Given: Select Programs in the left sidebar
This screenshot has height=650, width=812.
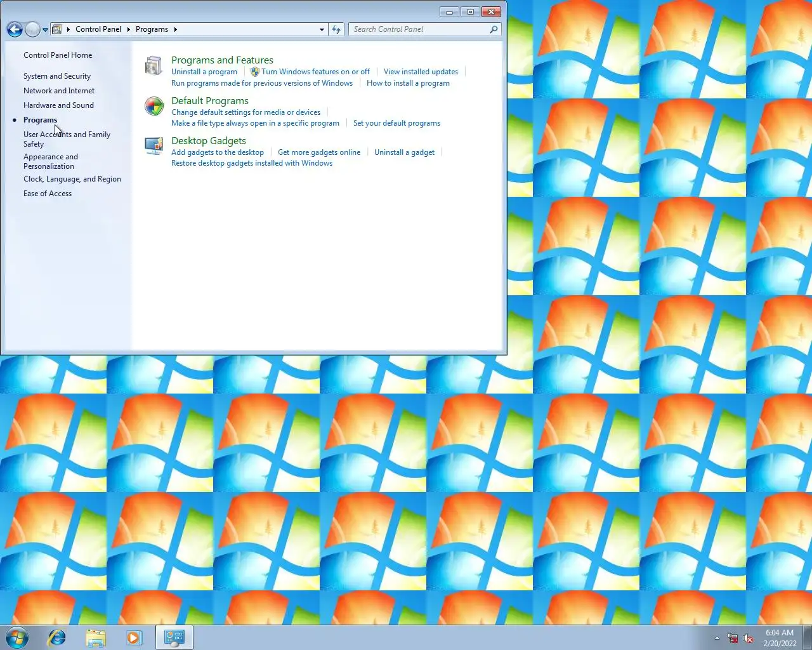Looking at the screenshot, I should (x=40, y=120).
